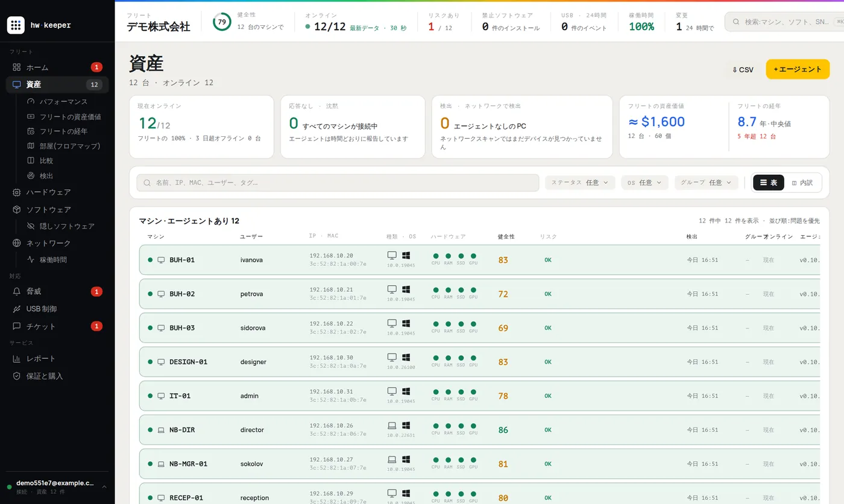
Task: Open the BUH-01 machine row
Action: click(479, 260)
